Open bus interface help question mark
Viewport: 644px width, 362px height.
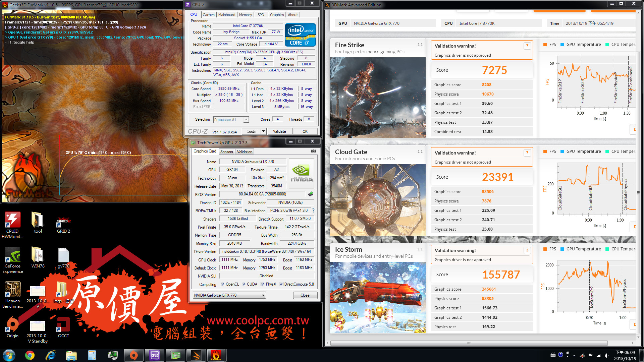[313, 210]
